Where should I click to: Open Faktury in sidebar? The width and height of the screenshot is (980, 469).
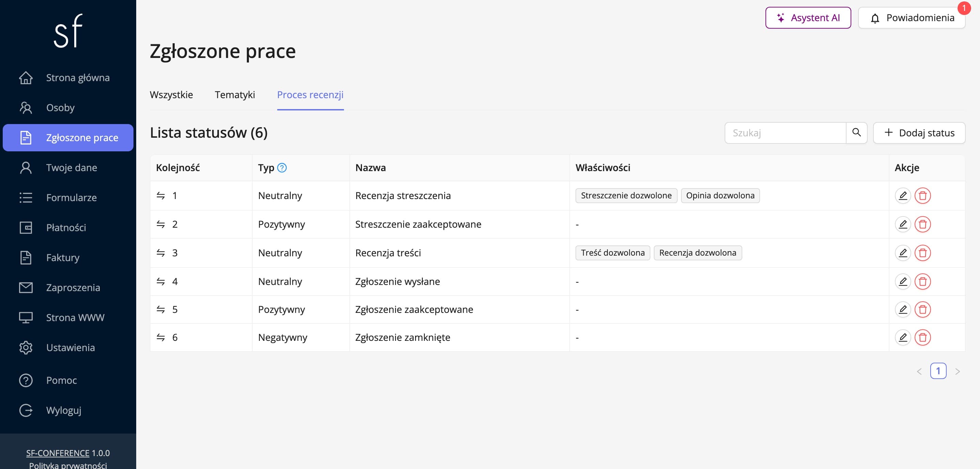tap(68, 258)
